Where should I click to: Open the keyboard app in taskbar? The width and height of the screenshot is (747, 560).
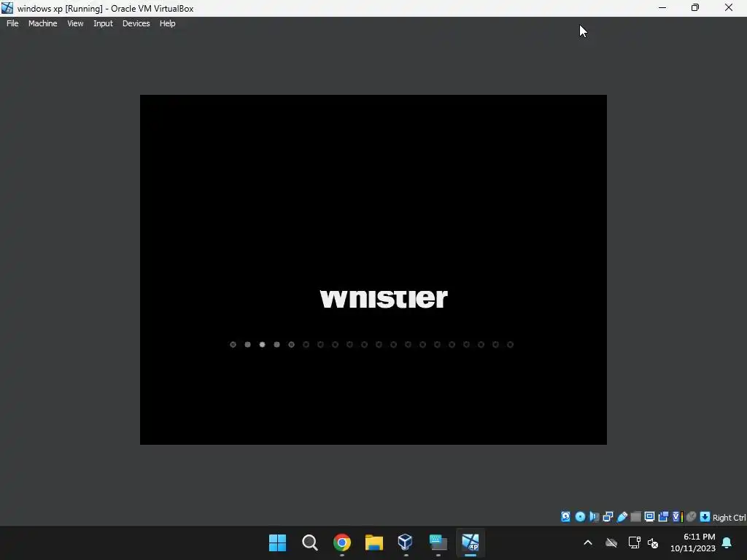438,542
